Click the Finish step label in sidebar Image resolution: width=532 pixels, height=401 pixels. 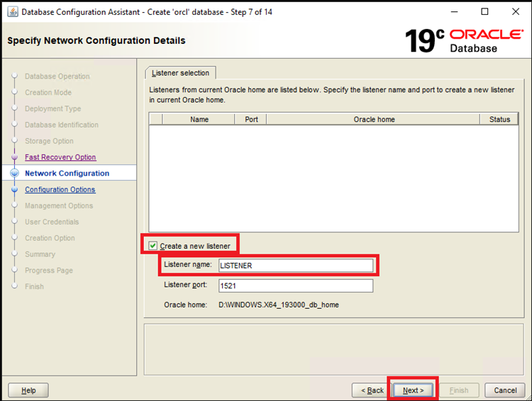(x=34, y=286)
